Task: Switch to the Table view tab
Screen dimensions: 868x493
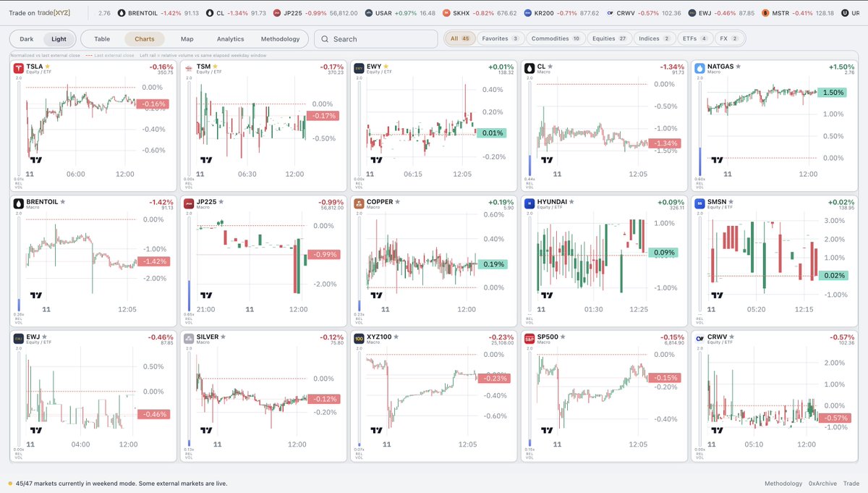Action: pyautogui.click(x=102, y=39)
